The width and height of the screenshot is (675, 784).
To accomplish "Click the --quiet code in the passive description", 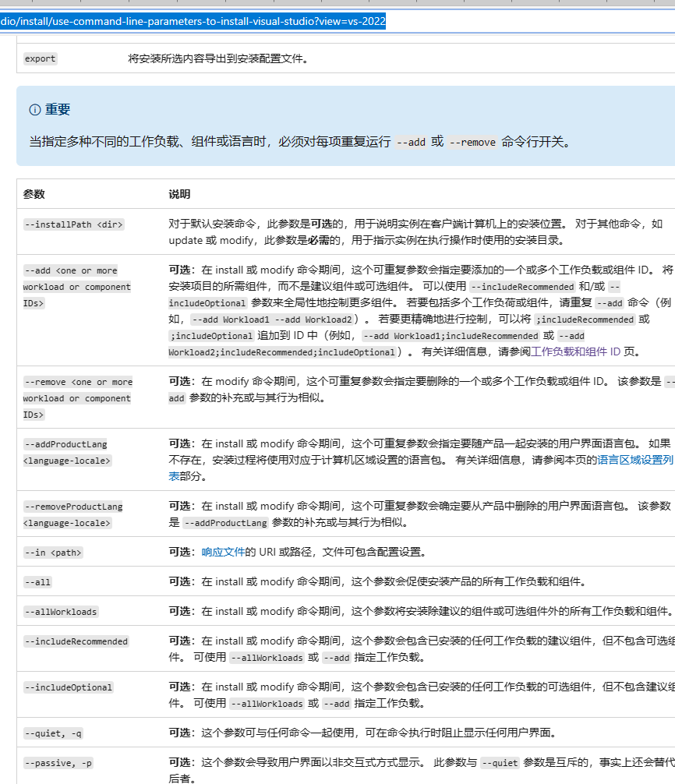I will (x=500, y=763).
